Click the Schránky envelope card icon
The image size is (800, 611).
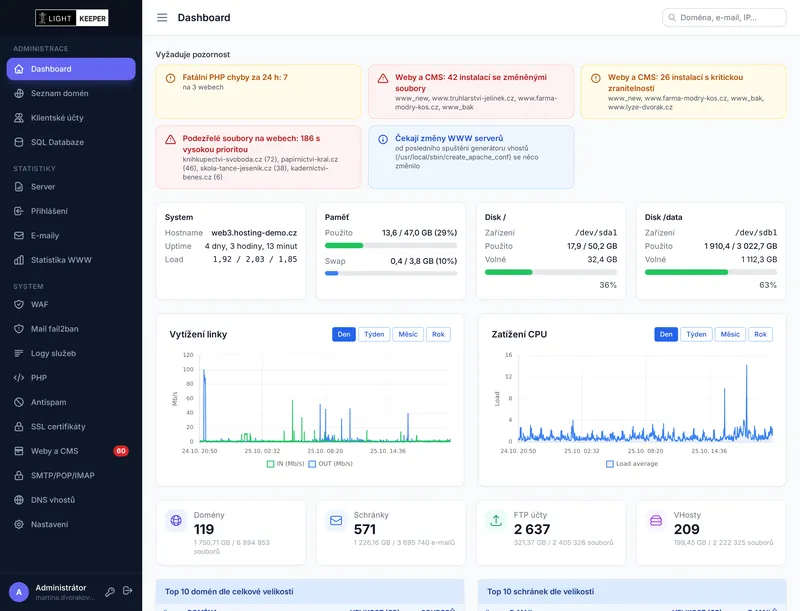click(x=336, y=520)
